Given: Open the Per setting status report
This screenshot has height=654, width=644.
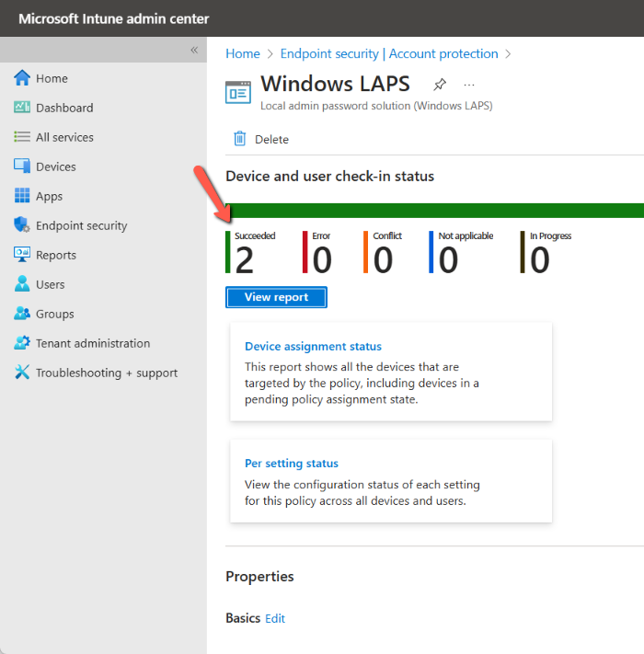Looking at the screenshot, I should click(x=291, y=463).
